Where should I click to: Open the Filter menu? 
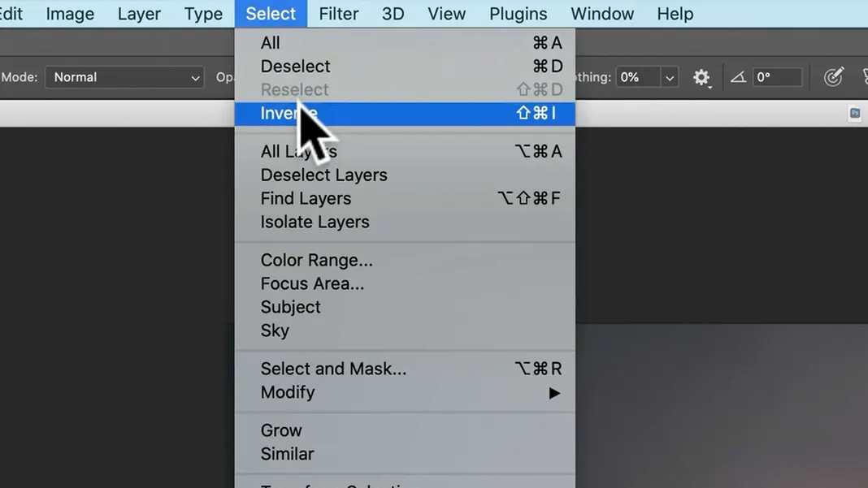click(339, 14)
